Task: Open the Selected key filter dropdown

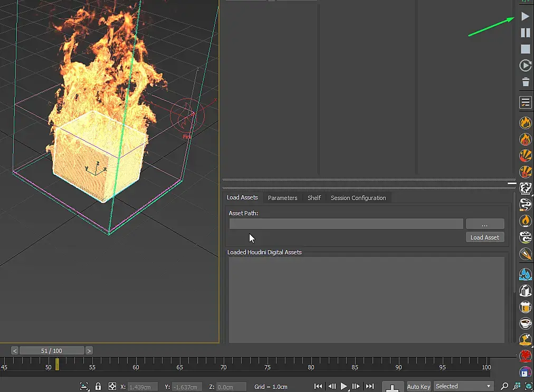Action: (x=463, y=386)
